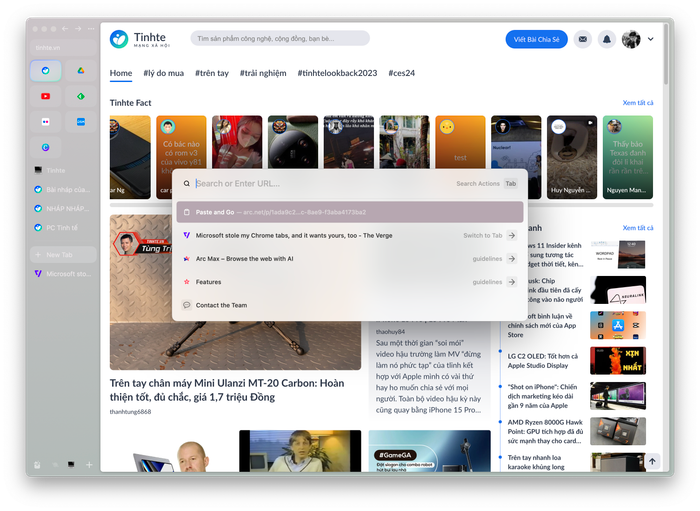Open the pinned Tinhte favorite tile in sidebar
The width and height of the screenshot is (700, 511).
[46, 71]
